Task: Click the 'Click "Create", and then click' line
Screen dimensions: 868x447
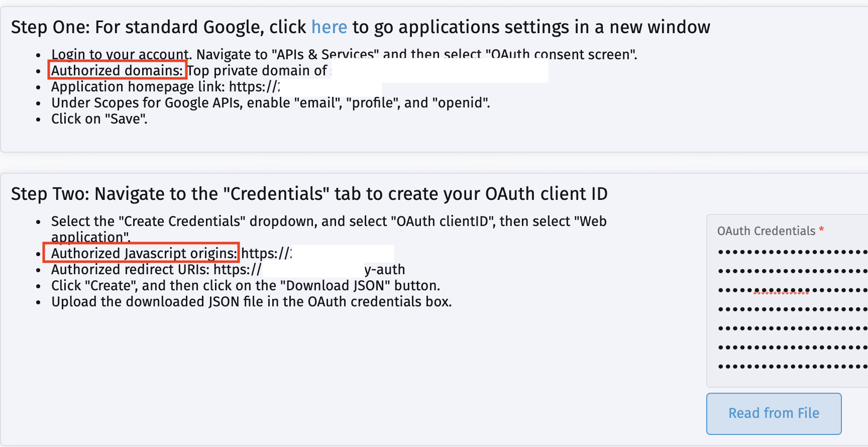Action: pyautogui.click(x=246, y=286)
